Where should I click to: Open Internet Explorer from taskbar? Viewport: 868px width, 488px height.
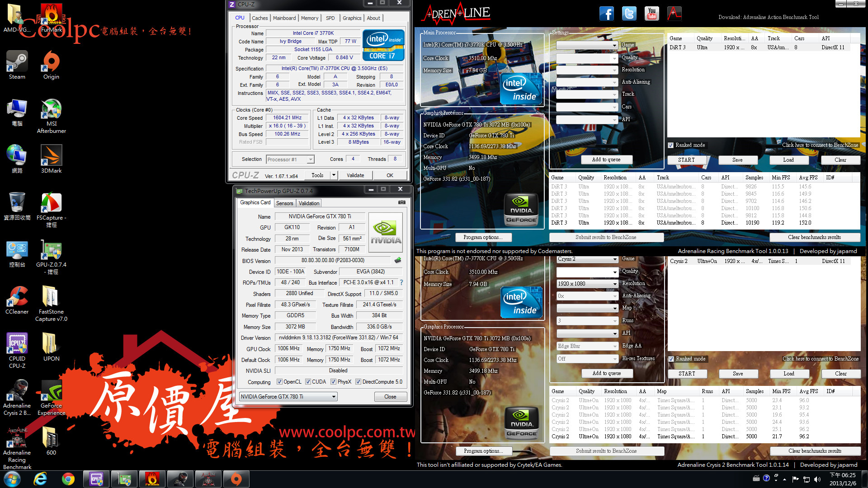[x=41, y=479]
